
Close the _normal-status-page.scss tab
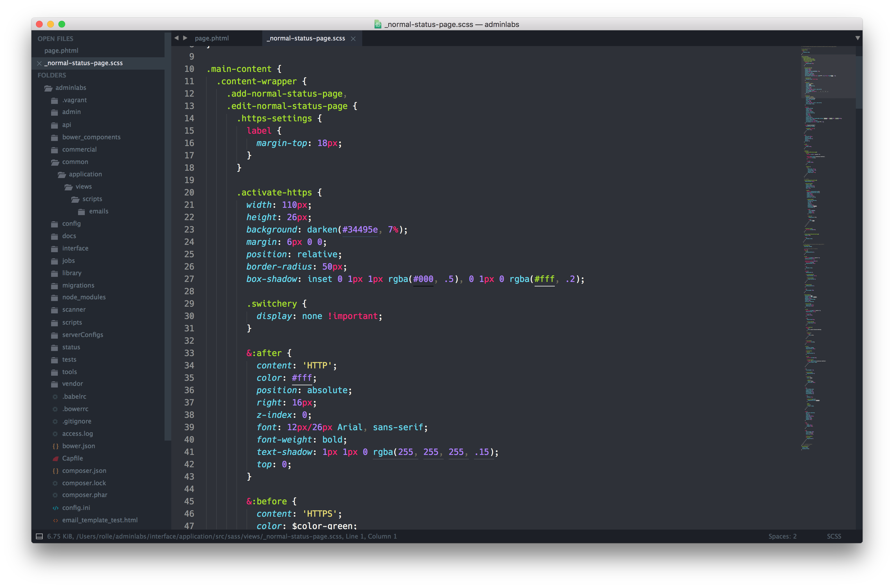(x=353, y=38)
